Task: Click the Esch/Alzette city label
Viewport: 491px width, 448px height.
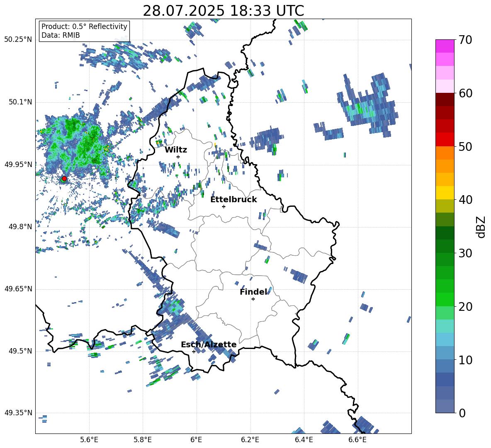Action: [x=209, y=345]
